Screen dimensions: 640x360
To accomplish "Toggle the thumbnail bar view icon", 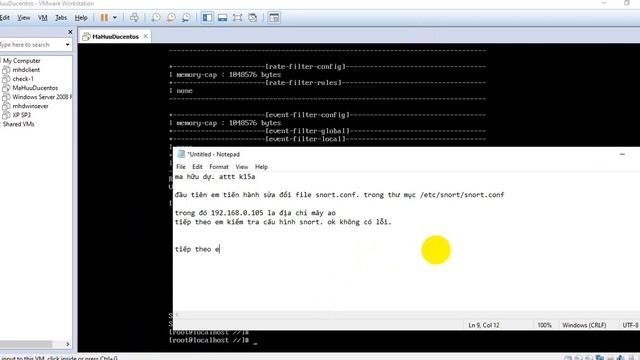I will tap(222, 18).
